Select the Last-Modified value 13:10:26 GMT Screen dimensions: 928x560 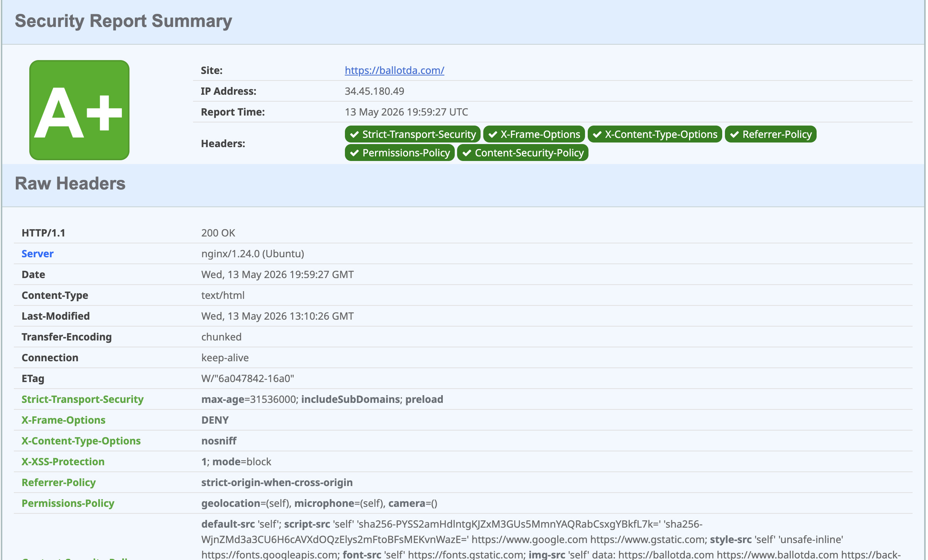click(277, 316)
